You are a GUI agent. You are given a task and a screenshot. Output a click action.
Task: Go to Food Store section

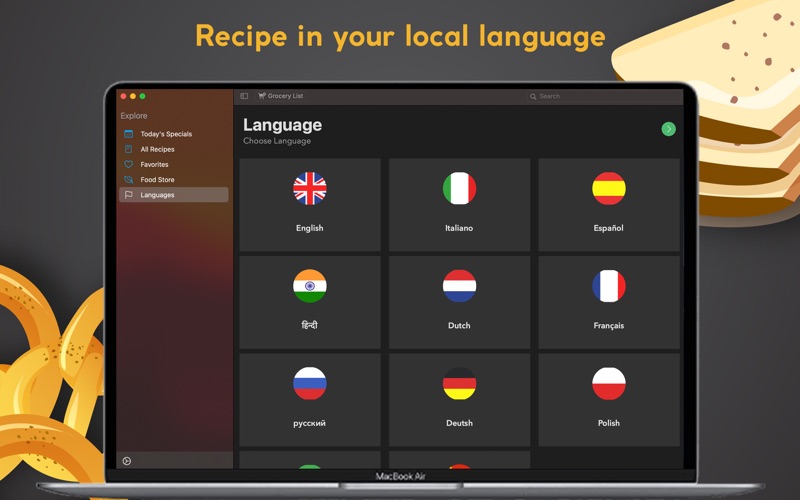(x=173, y=180)
